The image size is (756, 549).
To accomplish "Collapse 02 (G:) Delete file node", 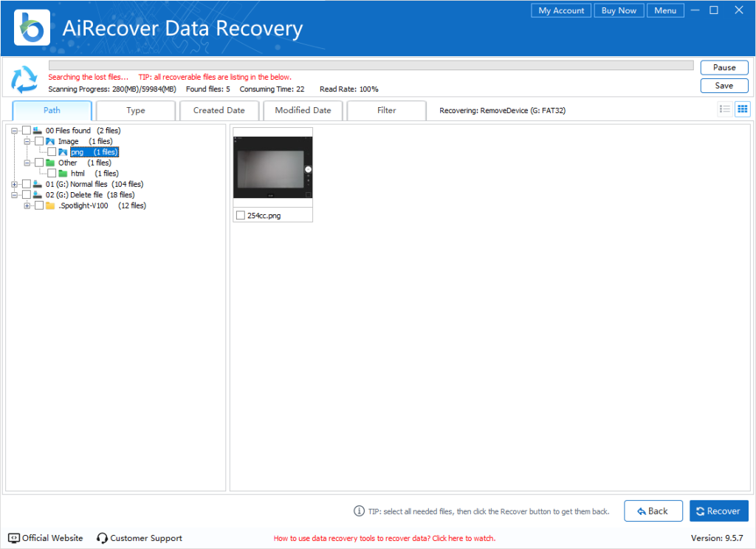I will pyautogui.click(x=14, y=194).
